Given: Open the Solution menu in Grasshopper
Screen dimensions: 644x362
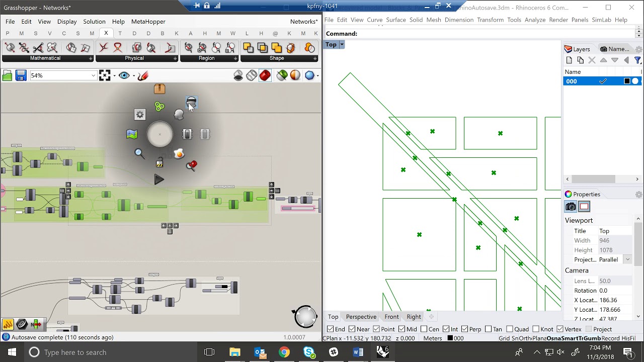Looking at the screenshot, I should [x=94, y=22].
